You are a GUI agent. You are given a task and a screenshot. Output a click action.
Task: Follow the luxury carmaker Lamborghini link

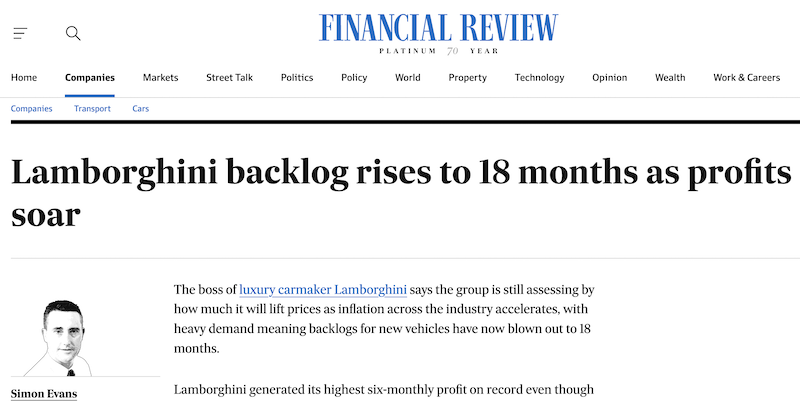(x=323, y=290)
